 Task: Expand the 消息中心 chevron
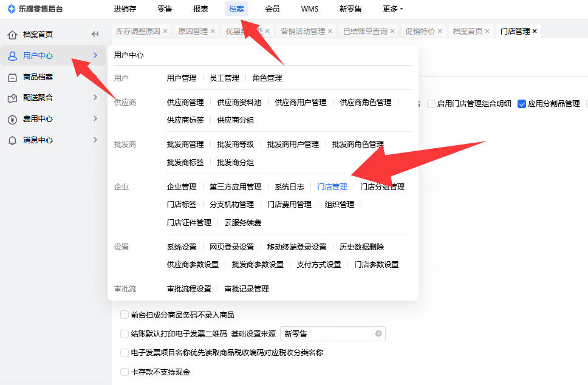pos(95,140)
